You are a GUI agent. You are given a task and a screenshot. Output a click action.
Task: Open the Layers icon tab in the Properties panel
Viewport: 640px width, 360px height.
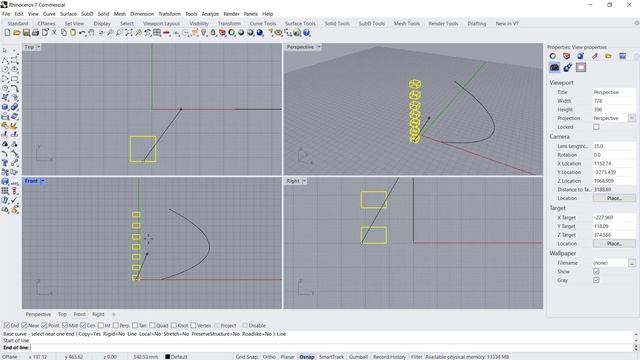tap(567, 56)
